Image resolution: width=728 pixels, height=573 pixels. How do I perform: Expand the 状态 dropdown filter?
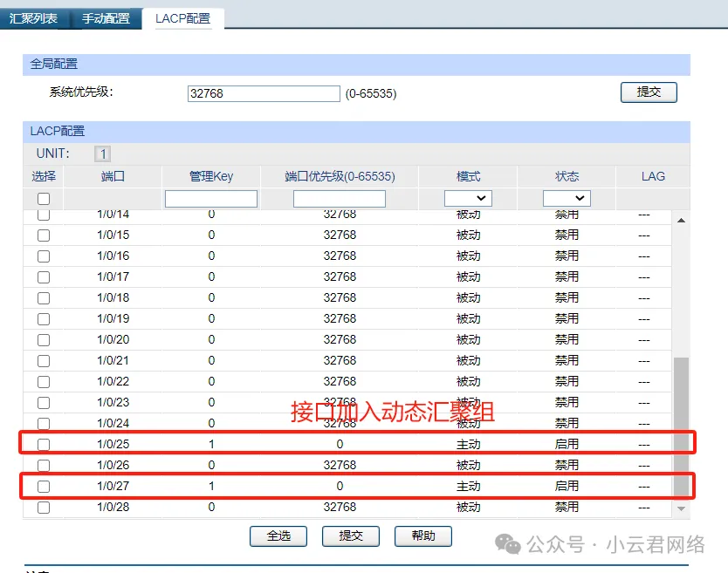pos(567,199)
